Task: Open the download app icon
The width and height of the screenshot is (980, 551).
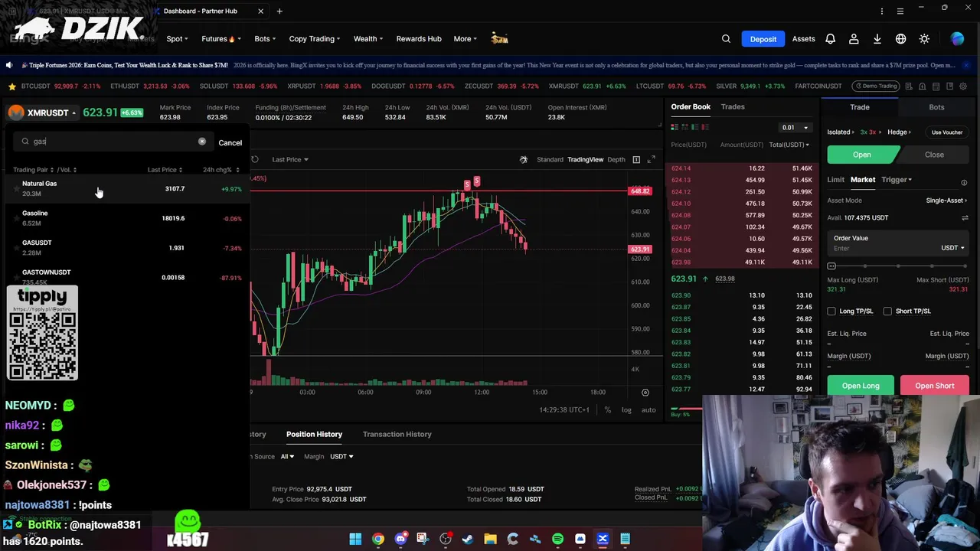Action: (x=877, y=39)
